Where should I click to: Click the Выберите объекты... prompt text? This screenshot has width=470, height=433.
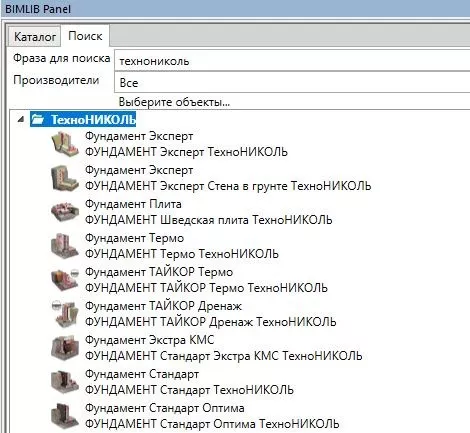[x=174, y=102]
